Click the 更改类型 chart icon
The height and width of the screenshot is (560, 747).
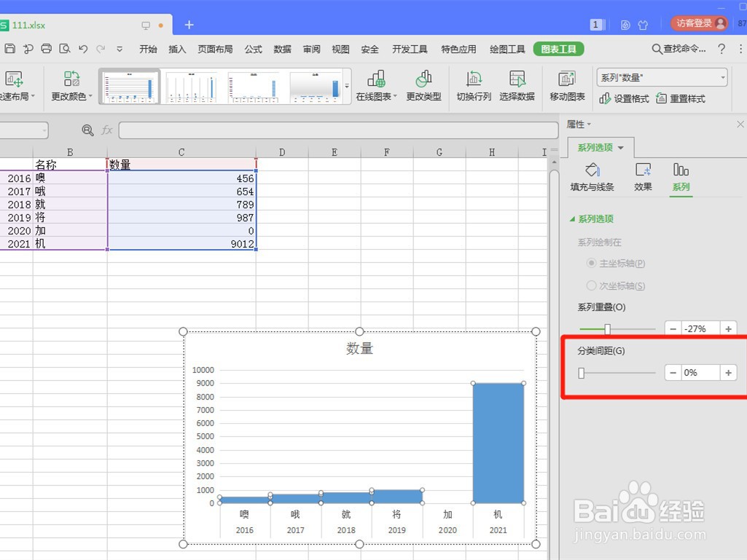423,86
